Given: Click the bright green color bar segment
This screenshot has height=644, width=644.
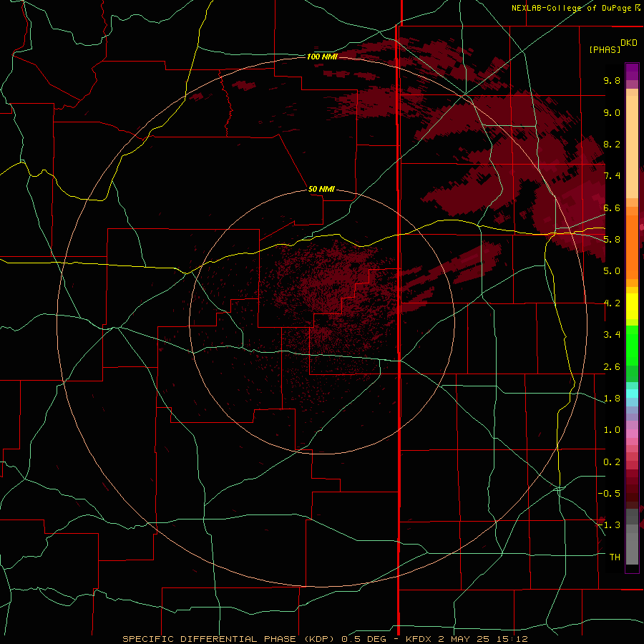Looking at the screenshot, I should click(x=632, y=345).
